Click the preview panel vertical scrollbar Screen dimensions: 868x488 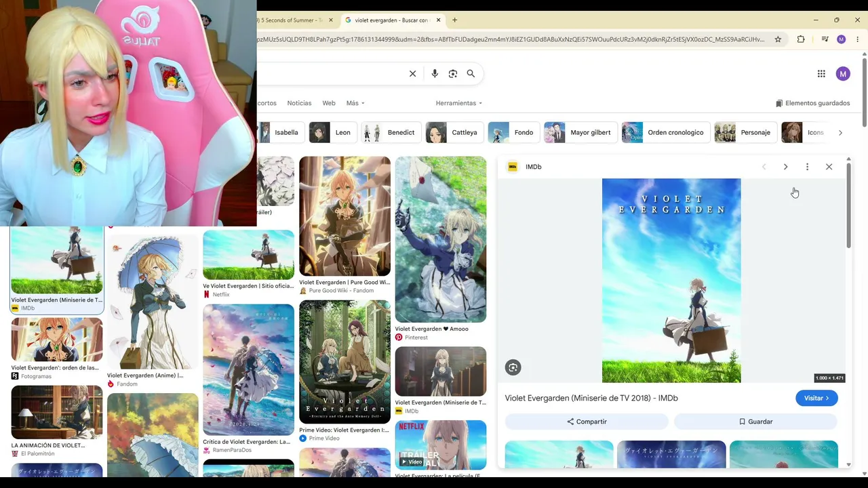pos(848,207)
